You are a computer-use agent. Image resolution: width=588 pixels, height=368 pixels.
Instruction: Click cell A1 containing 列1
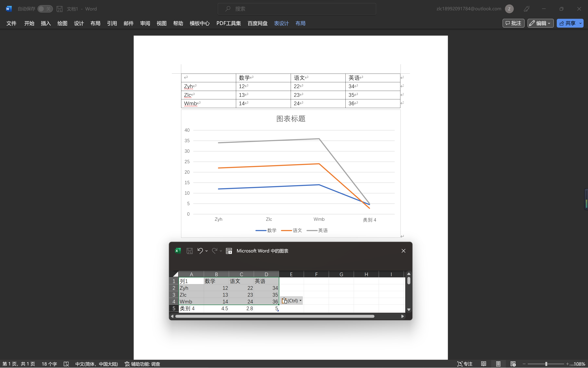coord(191,281)
